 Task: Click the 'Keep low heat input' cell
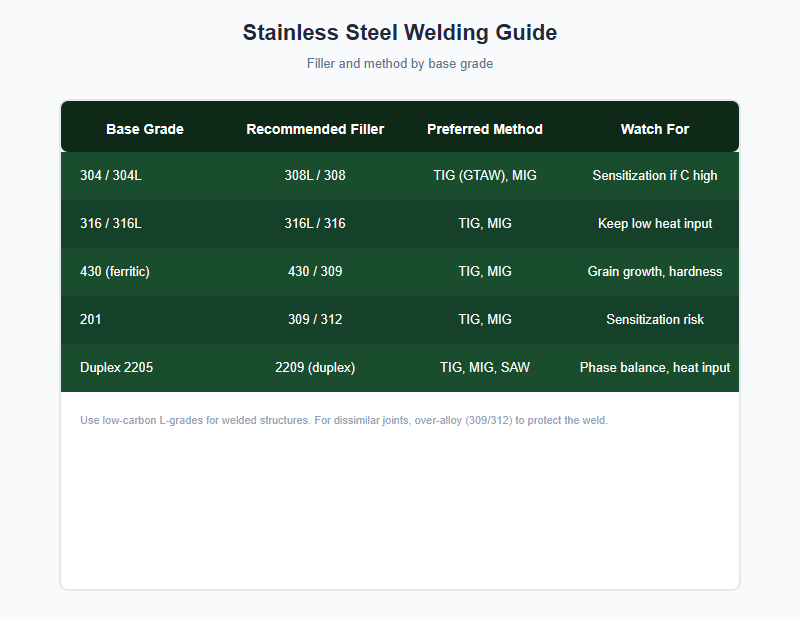(655, 224)
